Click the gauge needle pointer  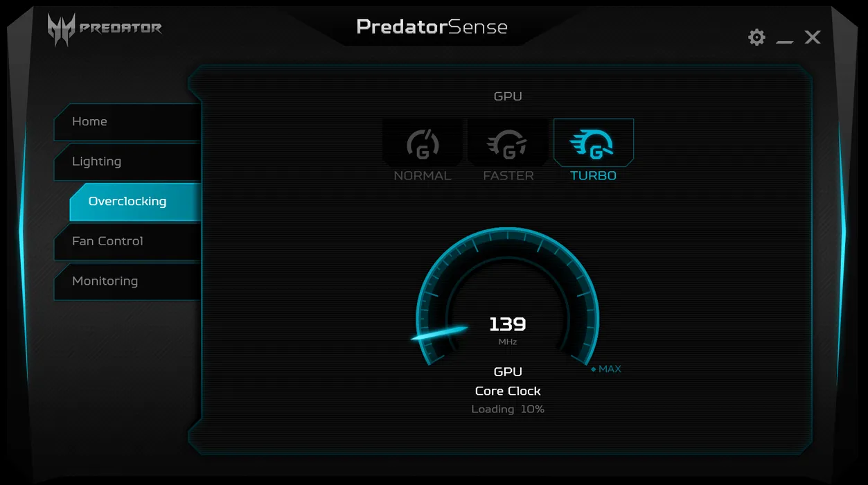click(x=439, y=333)
